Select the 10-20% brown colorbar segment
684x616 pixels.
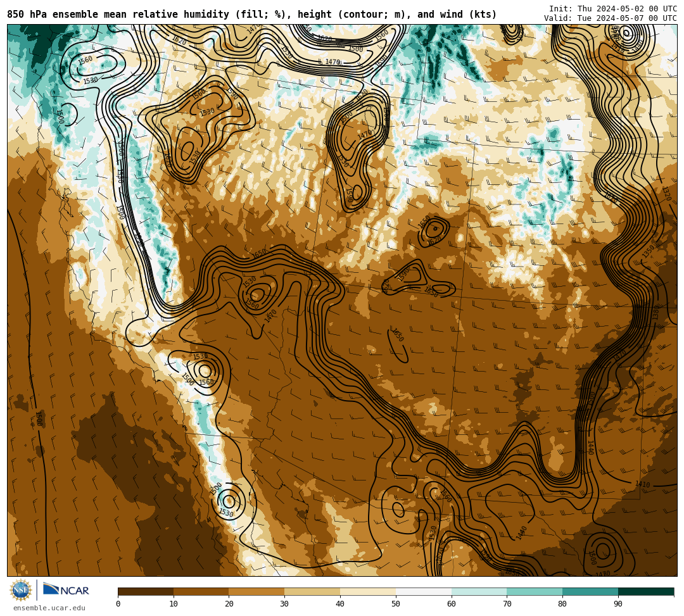[201, 591]
